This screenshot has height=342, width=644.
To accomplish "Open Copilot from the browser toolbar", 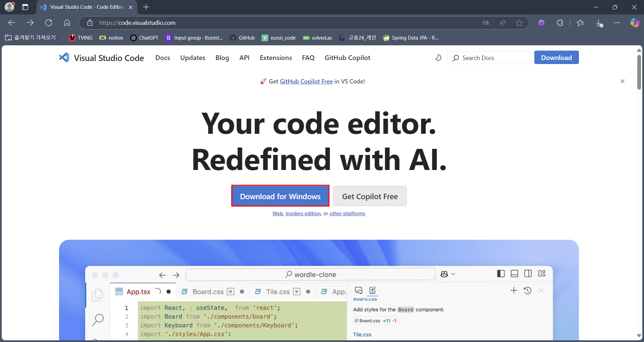I will (635, 23).
